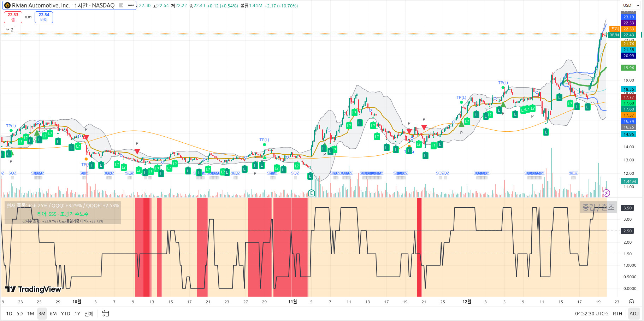The height and width of the screenshot is (321, 644).
Task: Toggle the RTH session button
Action: 618,314
